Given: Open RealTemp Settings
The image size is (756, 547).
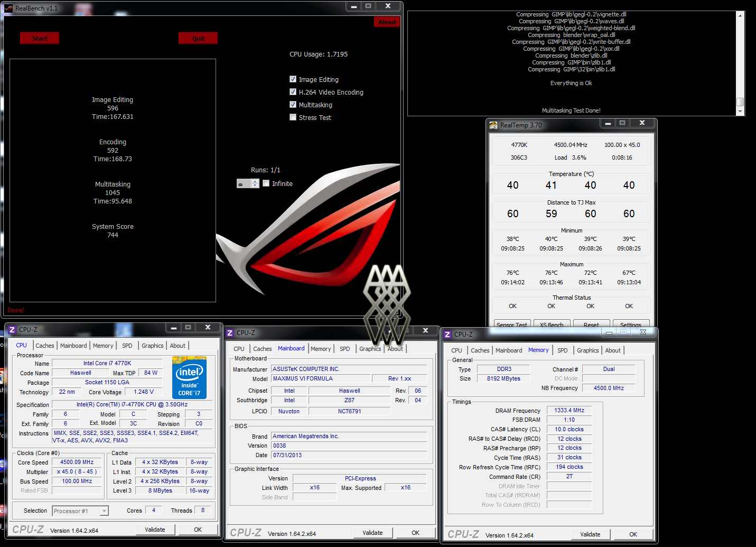Looking at the screenshot, I should 631,325.
